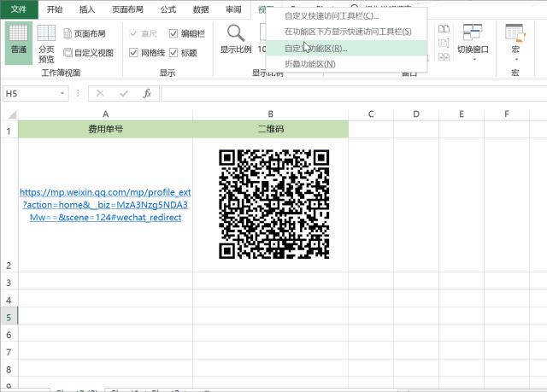Switch to Normal (普通) workbook view

coord(19,44)
